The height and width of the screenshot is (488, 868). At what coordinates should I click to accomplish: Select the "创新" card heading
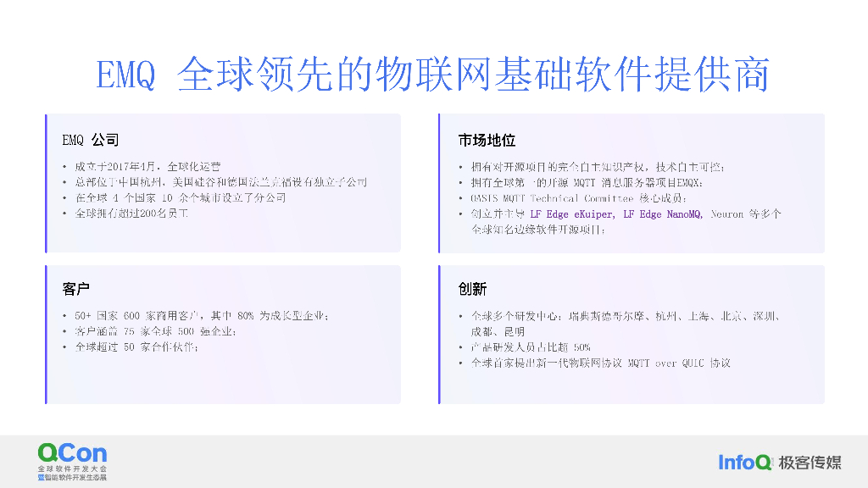coord(472,289)
